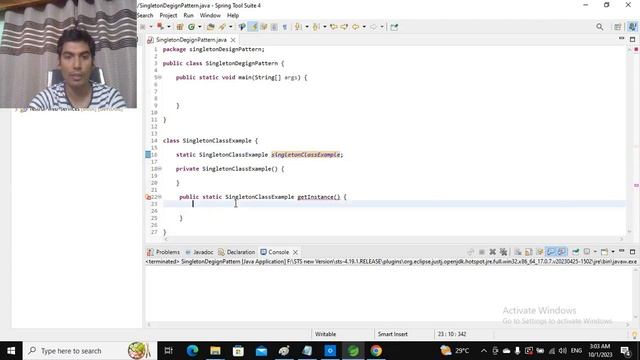
Task: Open Google Chrome from the taskbar
Action: 376,351
